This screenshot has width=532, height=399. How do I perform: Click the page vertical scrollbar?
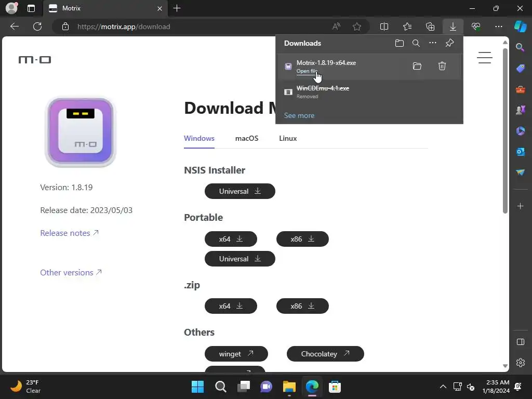tap(505, 130)
